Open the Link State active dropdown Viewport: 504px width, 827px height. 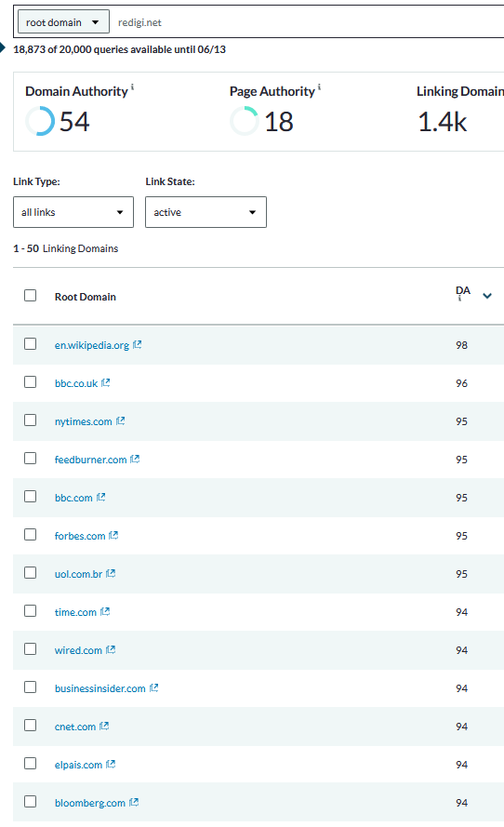point(206,212)
